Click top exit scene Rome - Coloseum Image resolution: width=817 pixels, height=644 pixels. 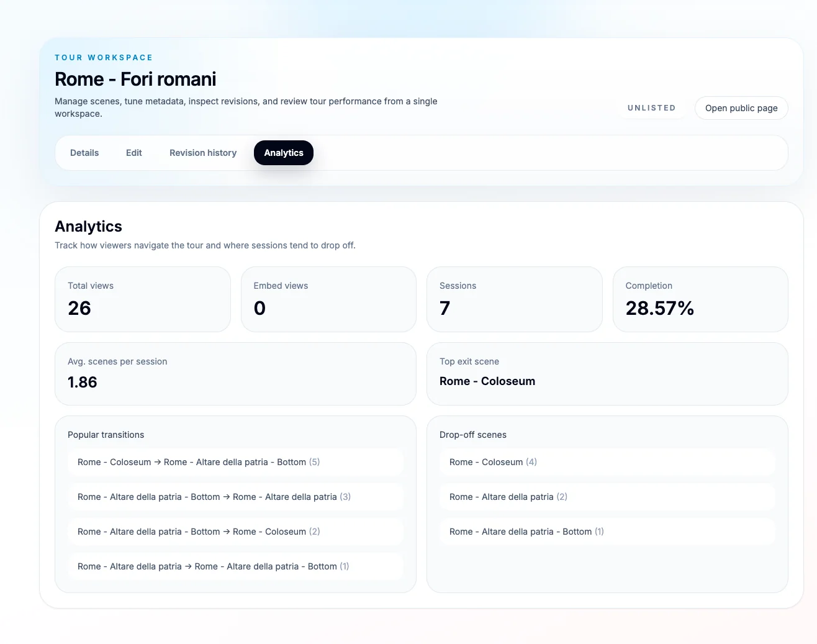[487, 381]
